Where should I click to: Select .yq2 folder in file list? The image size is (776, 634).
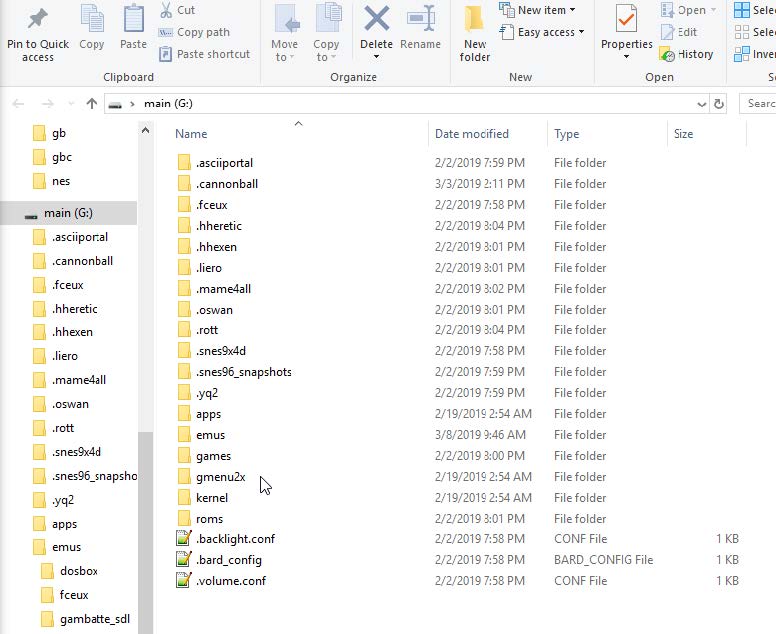(x=207, y=393)
